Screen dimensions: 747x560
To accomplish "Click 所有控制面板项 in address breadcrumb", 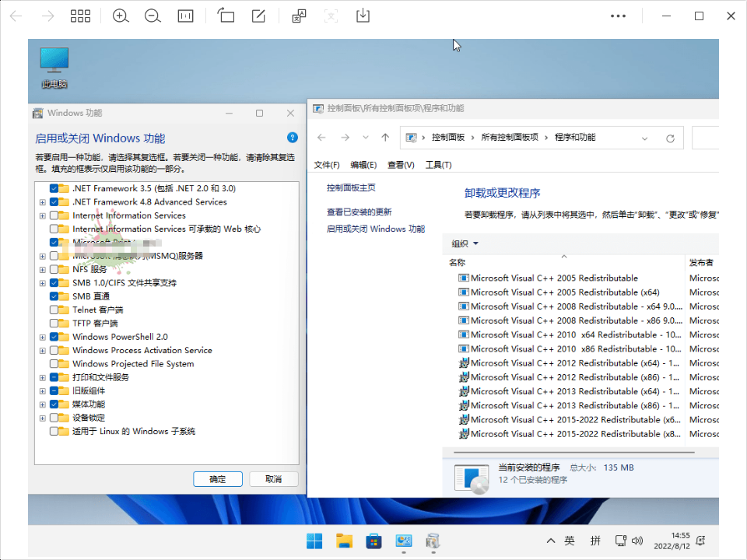I will (510, 137).
